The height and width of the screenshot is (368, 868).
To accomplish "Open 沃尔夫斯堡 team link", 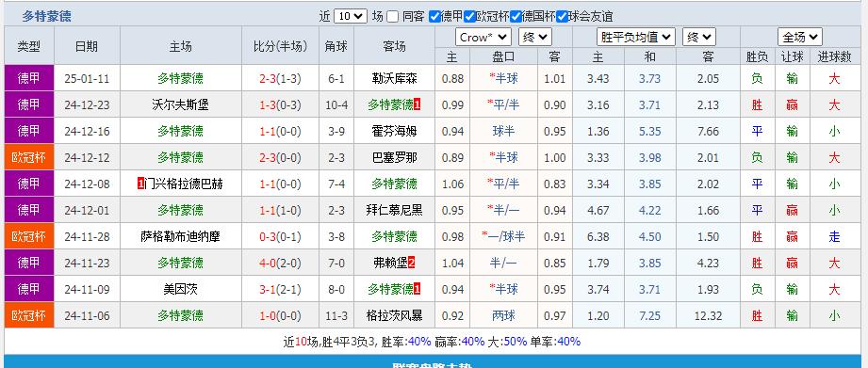I will click(x=180, y=105).
